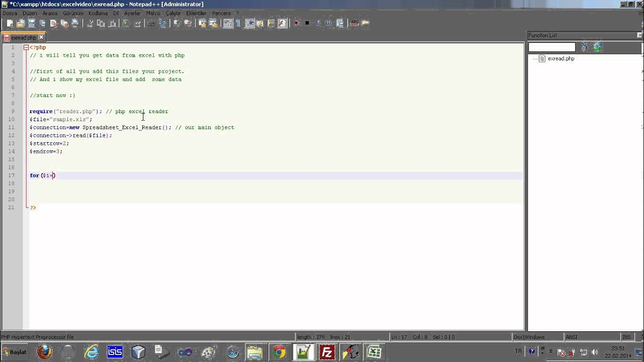Image resolution: width=644 pixels, height=362 pixels.
Task: Open Google Chrome from the taskbar
Action: pos(279,352)
